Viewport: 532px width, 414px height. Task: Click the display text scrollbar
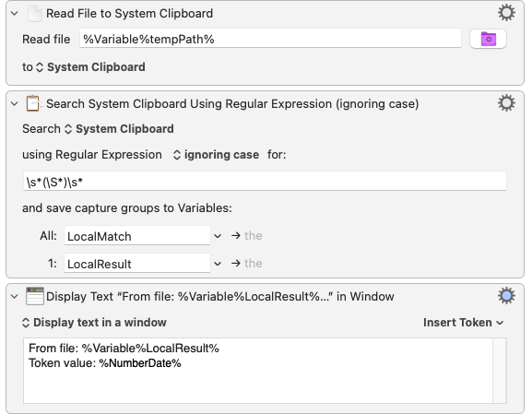pyautogui.click(x=500, y=371)
